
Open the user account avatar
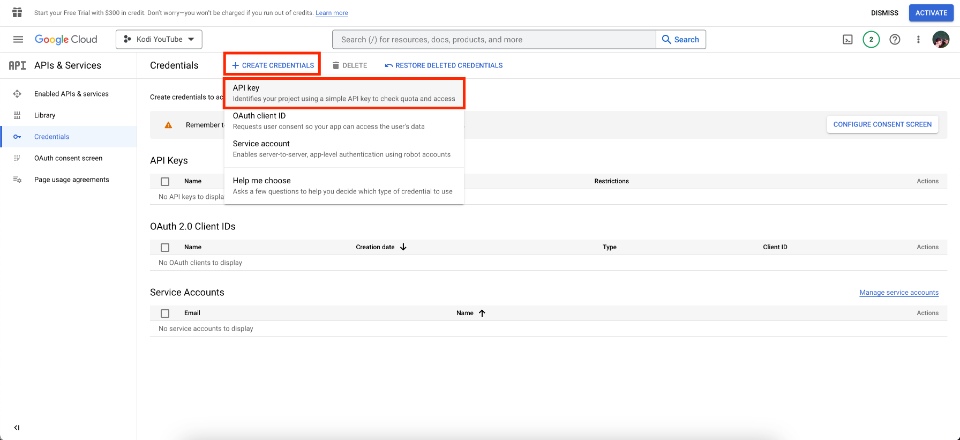940,39
